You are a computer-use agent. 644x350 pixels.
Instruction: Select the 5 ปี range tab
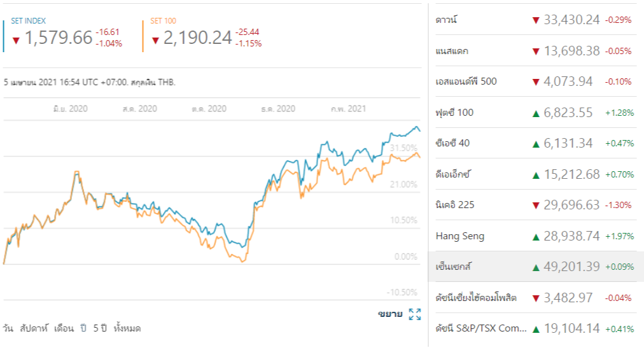click(x=99, y=329)
